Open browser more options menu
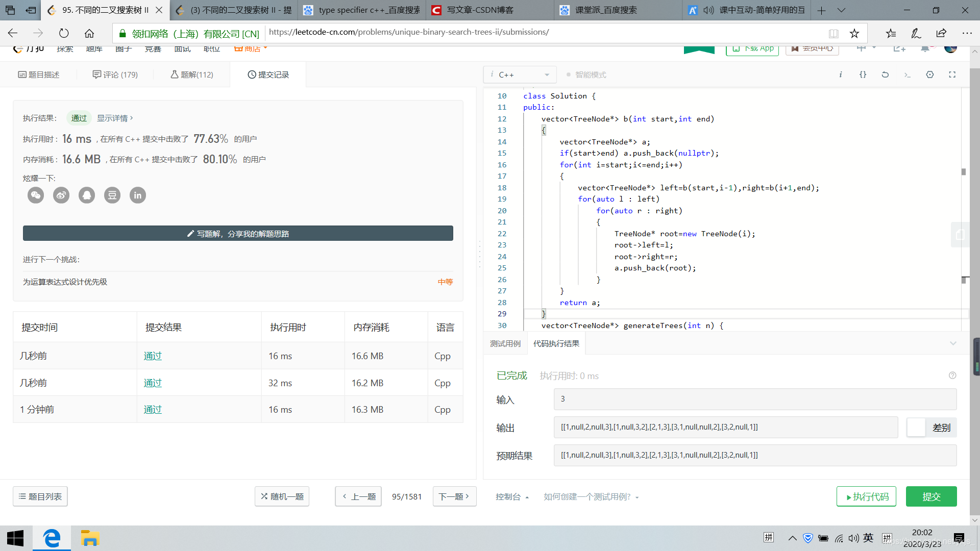This screenshot has width=980, height=551. pos(967,33)
